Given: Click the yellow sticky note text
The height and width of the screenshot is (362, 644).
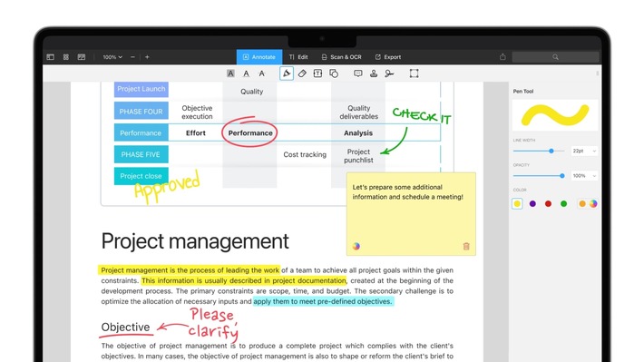Looking at the screenshot, I should [407, 192].
